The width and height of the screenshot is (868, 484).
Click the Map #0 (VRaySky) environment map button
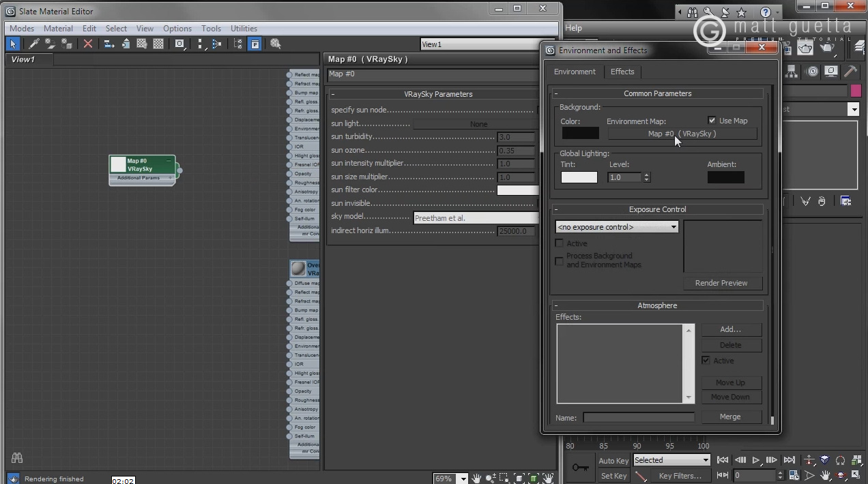tap(682, 134)
